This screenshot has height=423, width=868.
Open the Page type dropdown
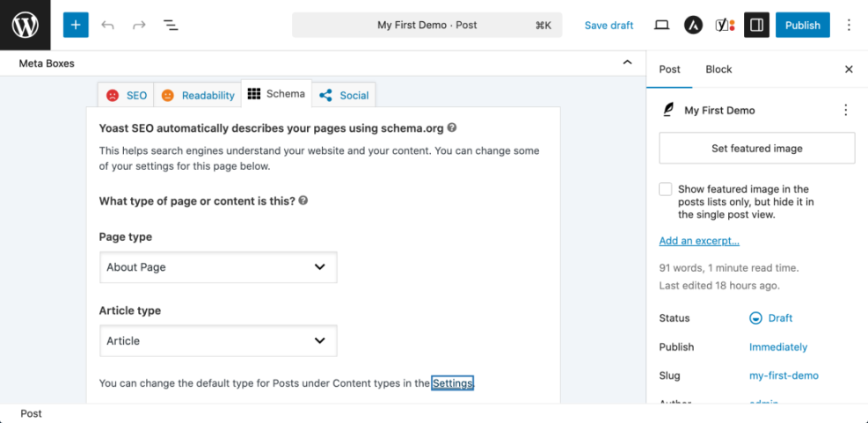(218, 266)
